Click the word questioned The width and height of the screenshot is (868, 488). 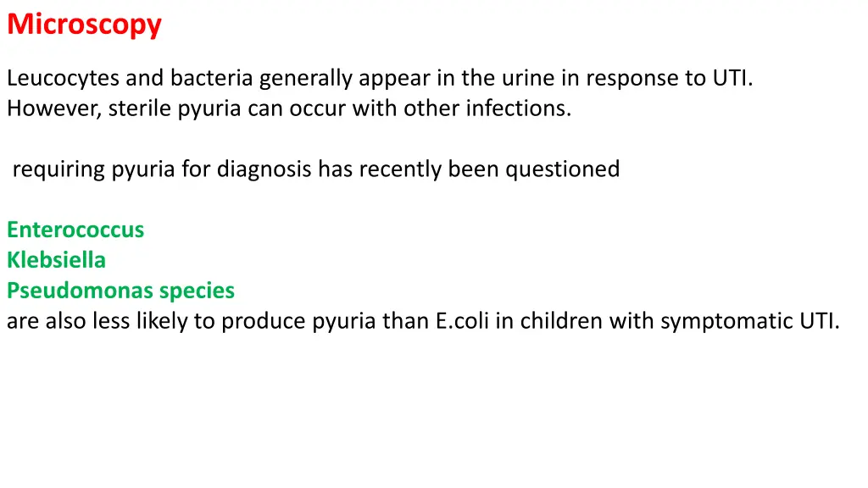tap(562, 169)
